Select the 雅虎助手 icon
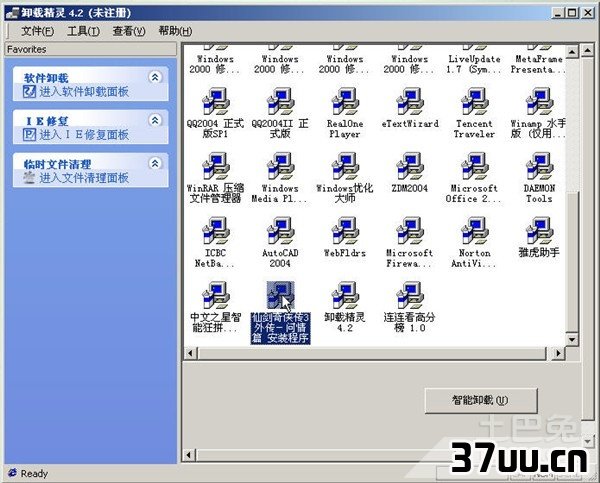The height and width of the screenshot is (483, 600). 539,231
